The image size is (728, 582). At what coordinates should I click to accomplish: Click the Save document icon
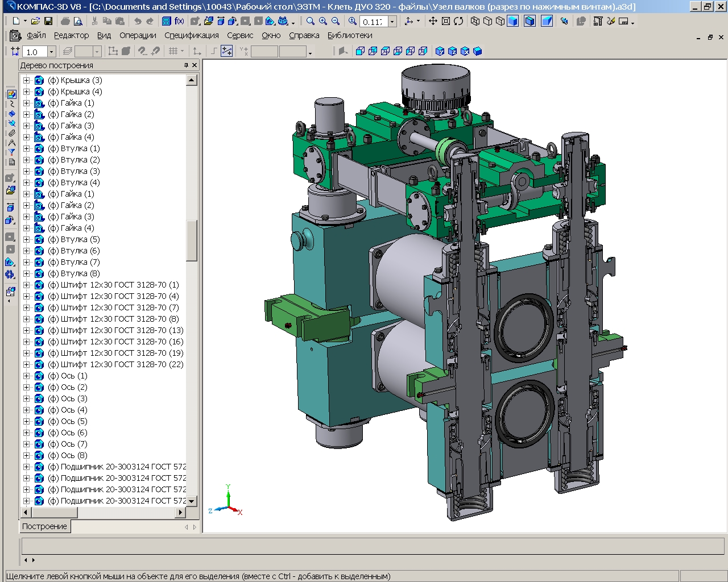48,21
